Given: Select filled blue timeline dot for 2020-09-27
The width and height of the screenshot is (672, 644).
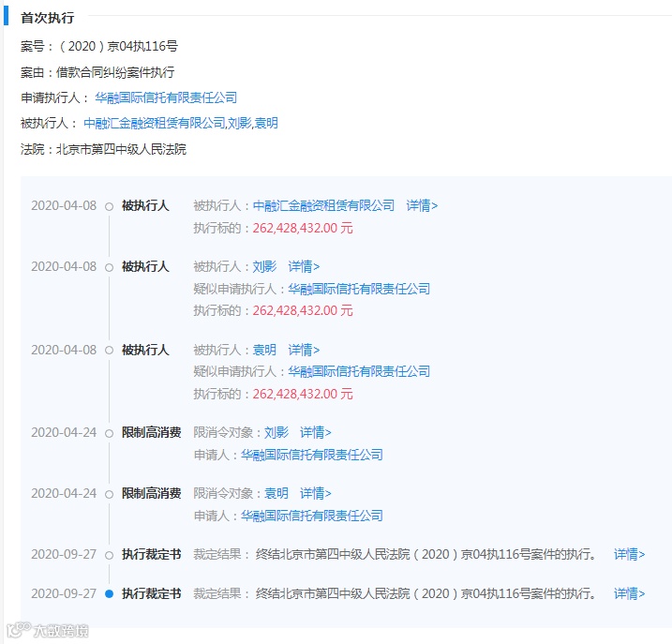Looking at the screenshot, I should (x=110, y=593).
